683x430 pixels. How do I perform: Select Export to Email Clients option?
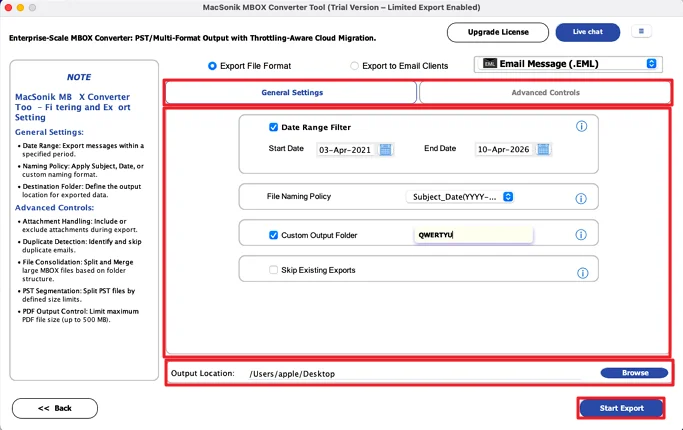[355, 66]
